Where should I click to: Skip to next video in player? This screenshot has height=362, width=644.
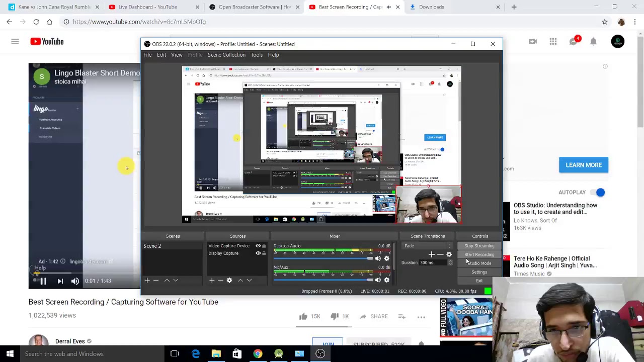[x=60, y=281]
